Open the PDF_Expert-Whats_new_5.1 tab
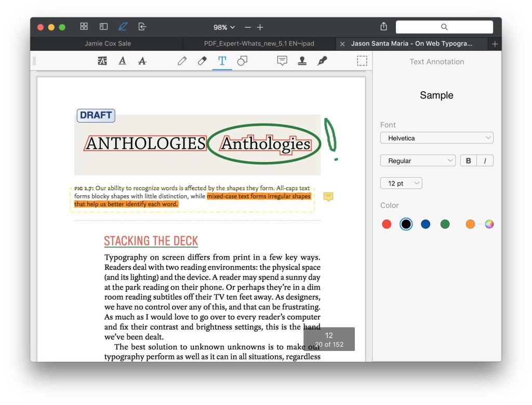 (259, 44)
